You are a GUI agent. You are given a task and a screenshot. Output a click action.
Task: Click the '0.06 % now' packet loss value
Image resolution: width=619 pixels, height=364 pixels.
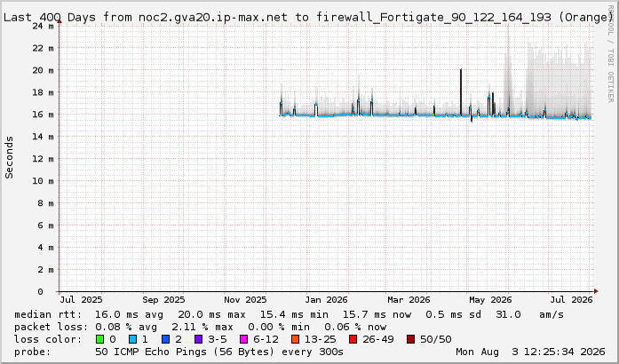[x=355, y=327]
